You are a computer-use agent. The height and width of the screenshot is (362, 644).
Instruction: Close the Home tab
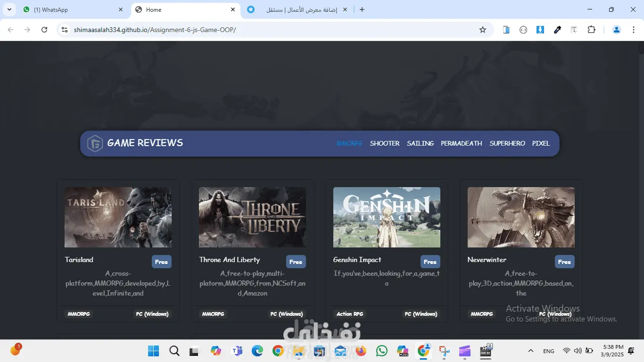[x=232, y=9]
